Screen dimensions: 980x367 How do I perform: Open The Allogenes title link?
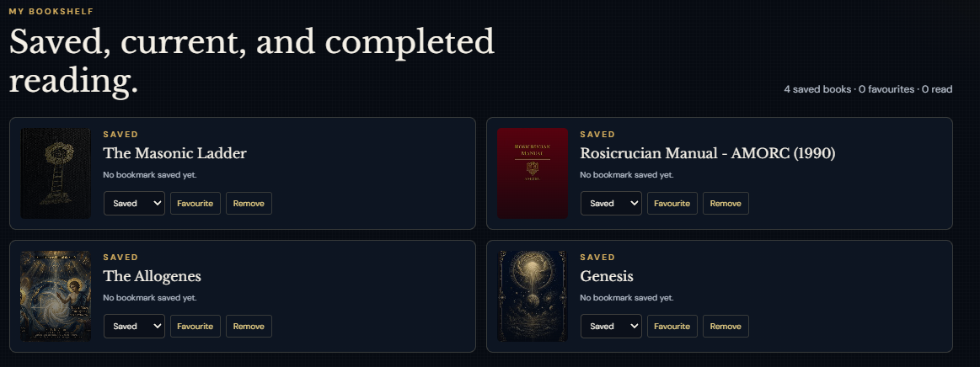(152, 276)
